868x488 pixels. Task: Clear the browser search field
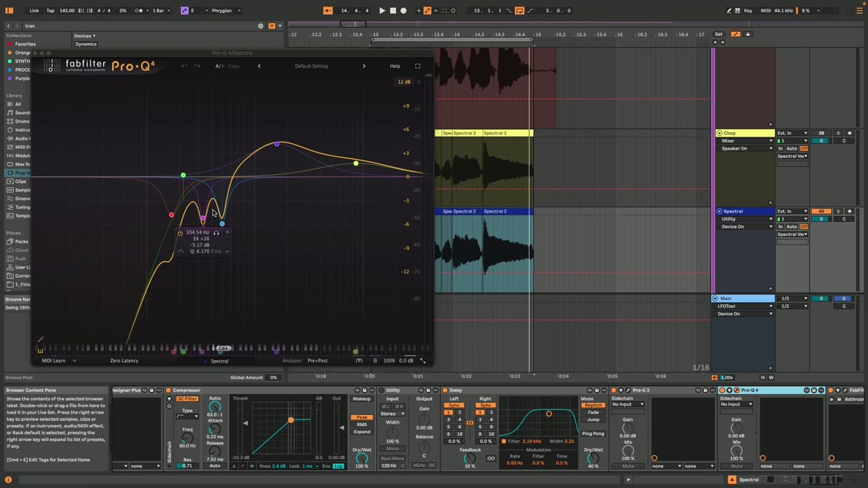tap(260, 26)
